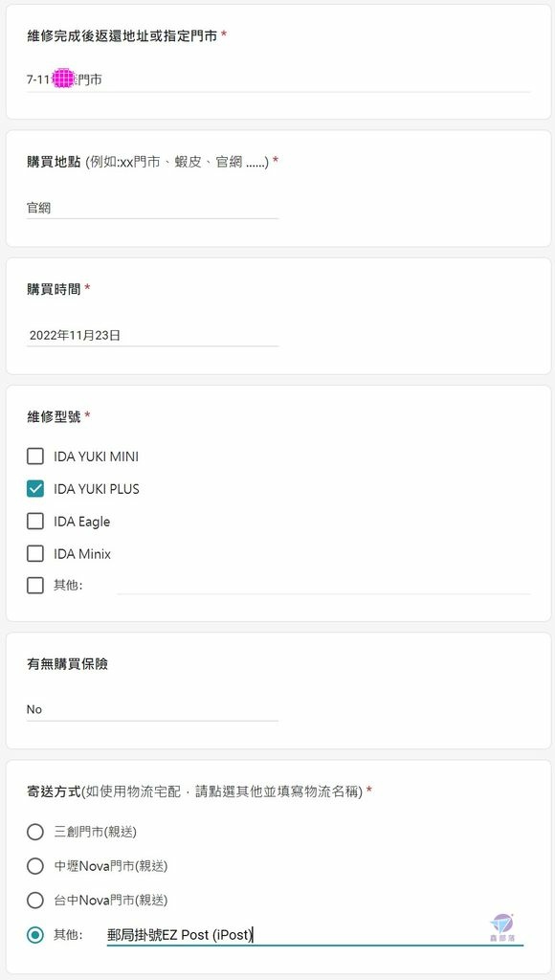Tick the IDA Eagle checkbox
555x980 pixels.
[35, 522]
